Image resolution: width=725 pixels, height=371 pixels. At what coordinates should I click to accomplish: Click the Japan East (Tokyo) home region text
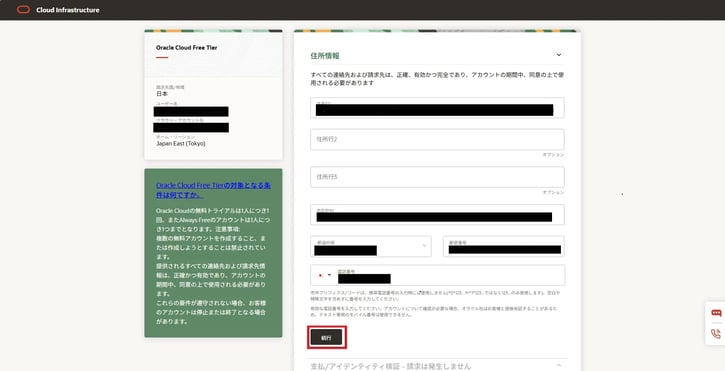point(181,144)
